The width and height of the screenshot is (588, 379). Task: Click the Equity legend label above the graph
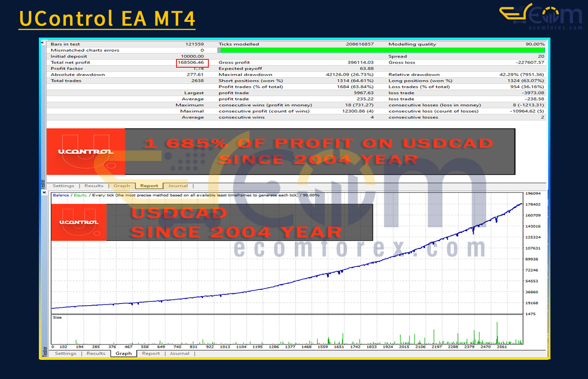[80, 195]
